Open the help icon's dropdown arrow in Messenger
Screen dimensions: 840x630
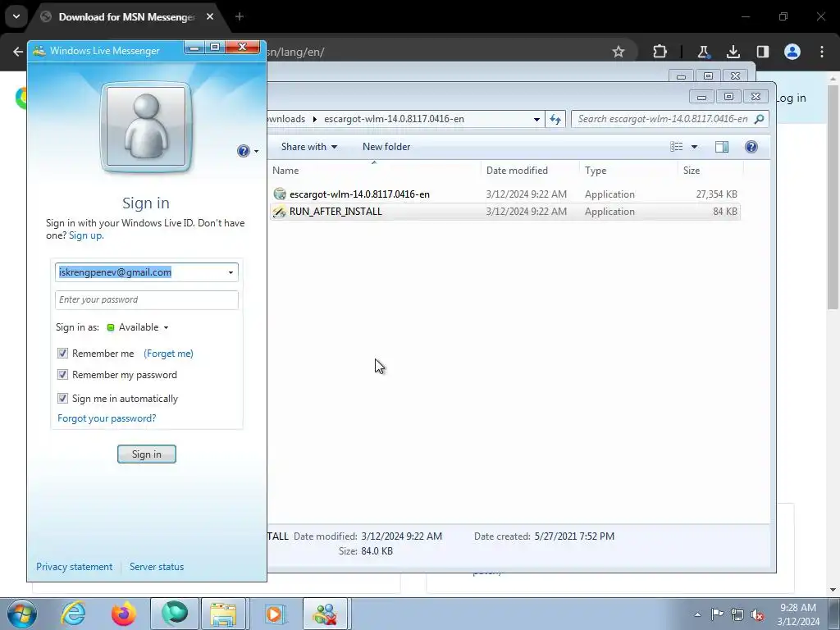coord(256,152)
